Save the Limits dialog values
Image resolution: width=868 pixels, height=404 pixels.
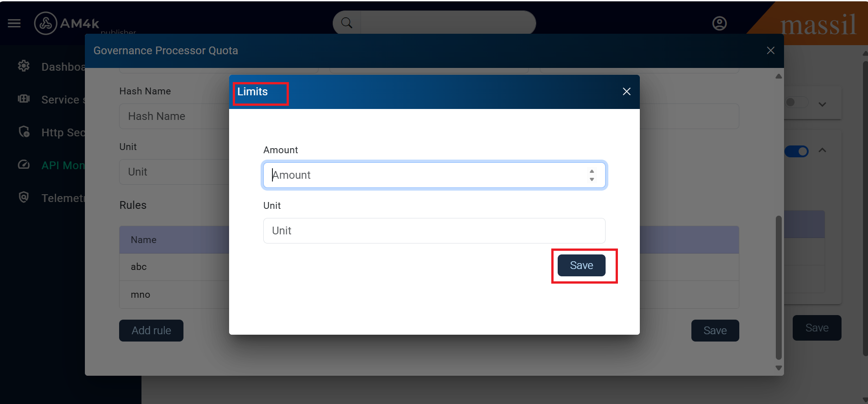click(x=581, y=265)
